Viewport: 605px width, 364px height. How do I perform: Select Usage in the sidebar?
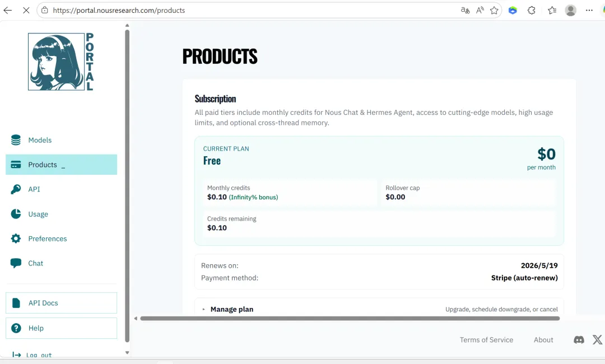(x=62, y=214)
